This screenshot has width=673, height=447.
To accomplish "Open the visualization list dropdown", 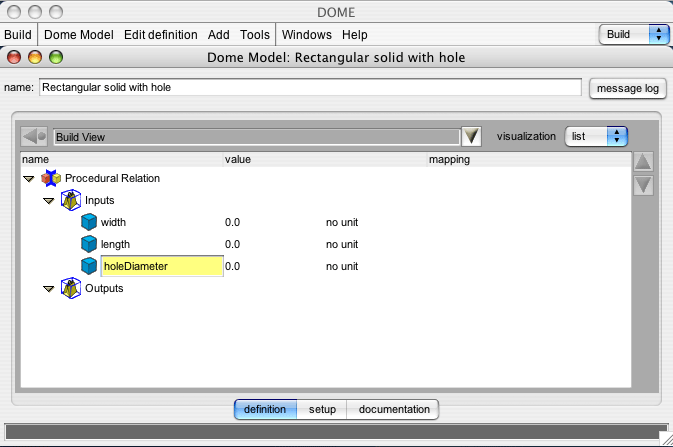I will [x=596, y=137].
